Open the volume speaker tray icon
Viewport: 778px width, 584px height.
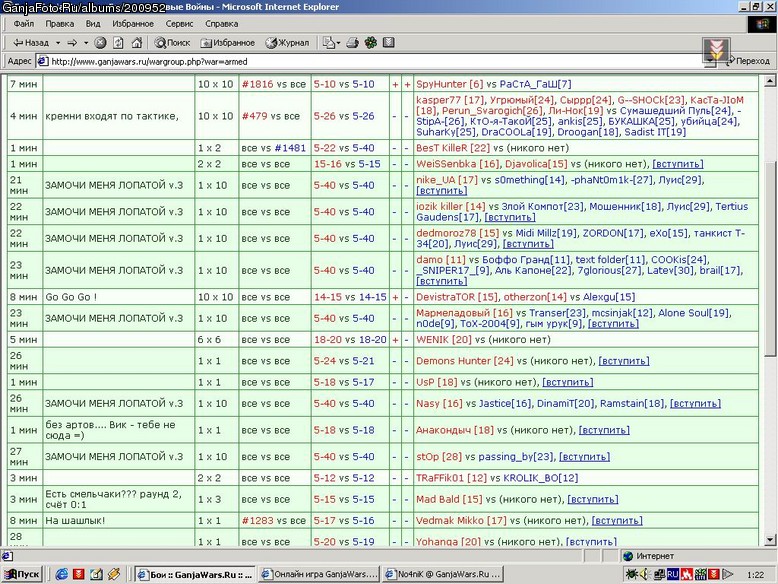coord(645,574)
